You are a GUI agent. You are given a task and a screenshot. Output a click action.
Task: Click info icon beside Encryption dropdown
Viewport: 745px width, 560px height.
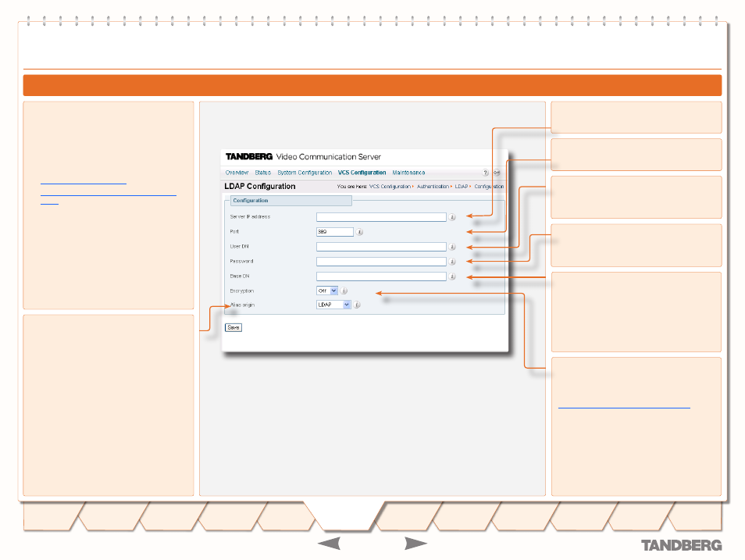pos(344,291)
